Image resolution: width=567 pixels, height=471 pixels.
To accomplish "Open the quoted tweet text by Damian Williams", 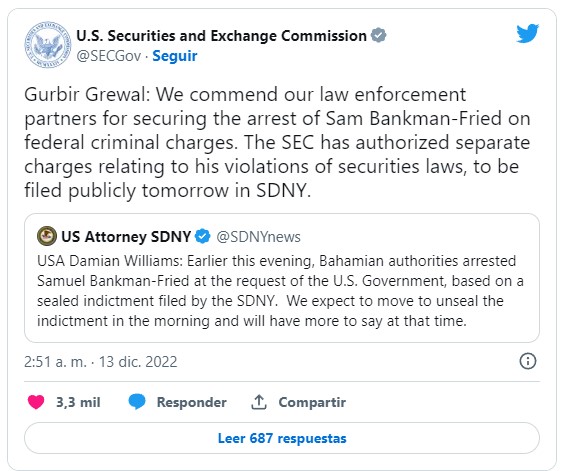I will [280, 291].
